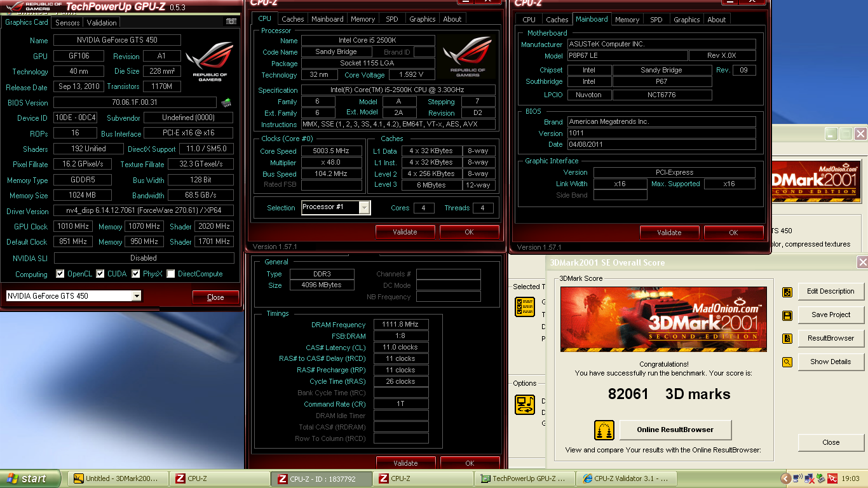Click the Online ResultBrowser button

click(x=675, y=430)
